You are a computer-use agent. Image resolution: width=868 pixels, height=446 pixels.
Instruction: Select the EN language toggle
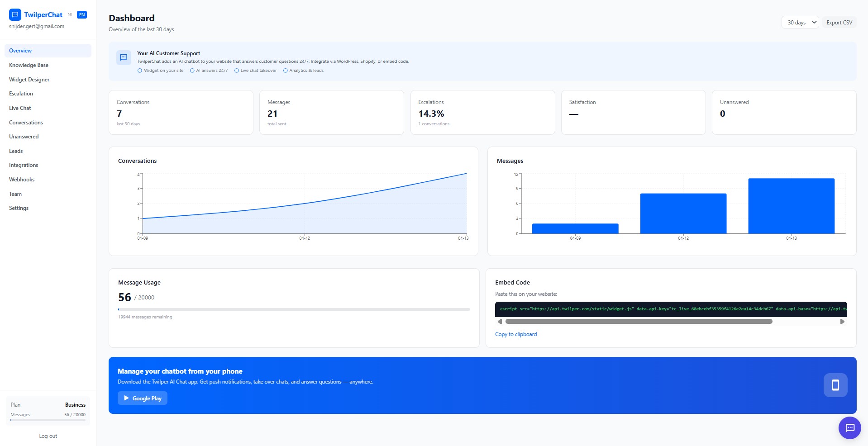pos(82,15)
